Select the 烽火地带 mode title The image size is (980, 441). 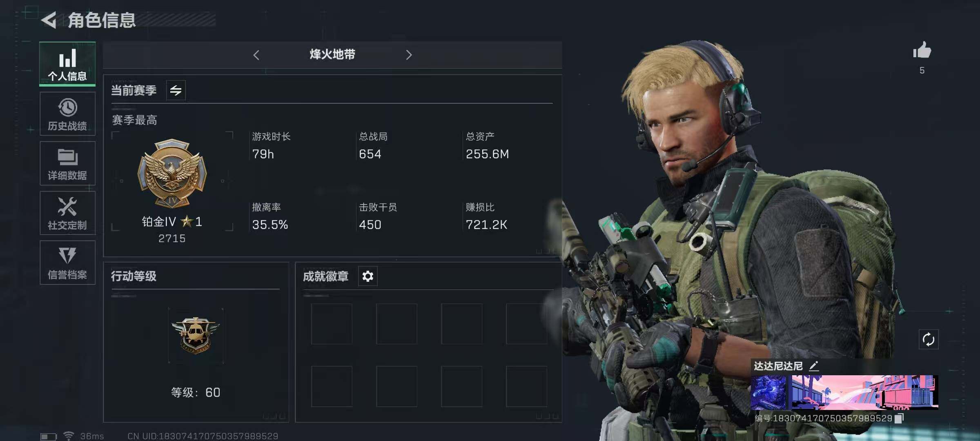[332, 54]
